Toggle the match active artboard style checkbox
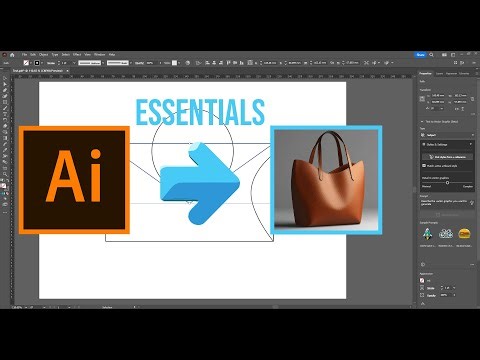The width and height of the screenshot is (480, 360). [424, 165]
